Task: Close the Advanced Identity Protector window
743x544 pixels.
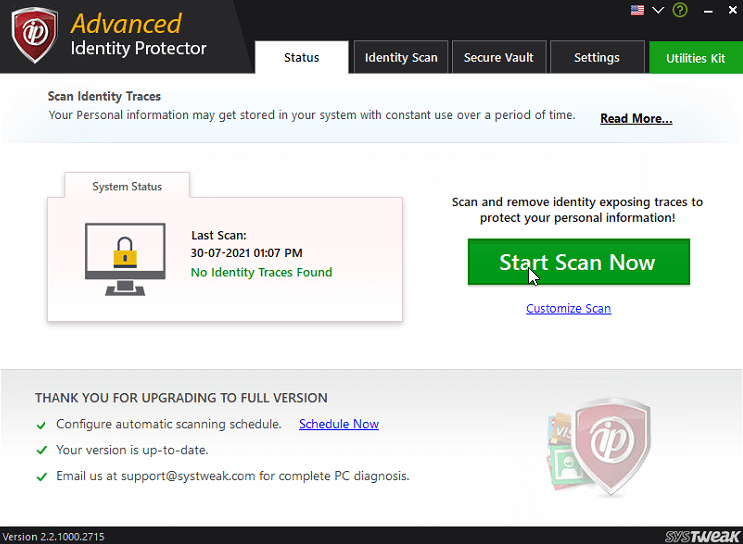Action: [x=733, y=10]
